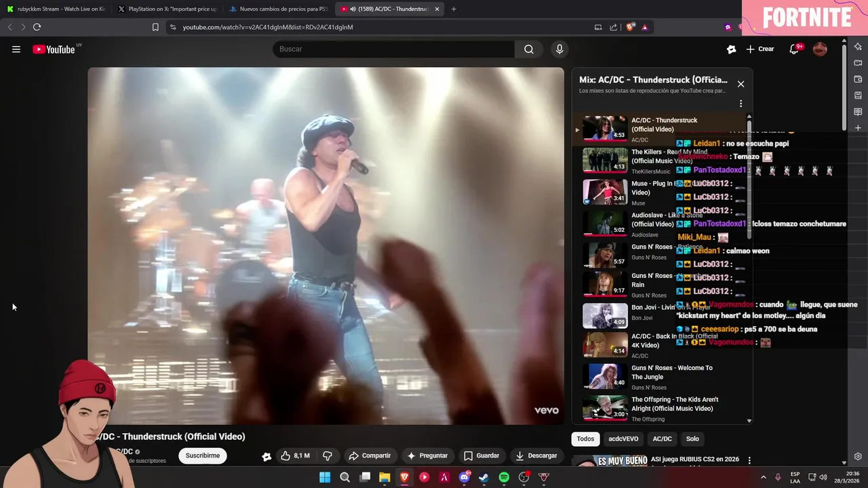
Task: Save video with the Guardar button
Action: 481,455
